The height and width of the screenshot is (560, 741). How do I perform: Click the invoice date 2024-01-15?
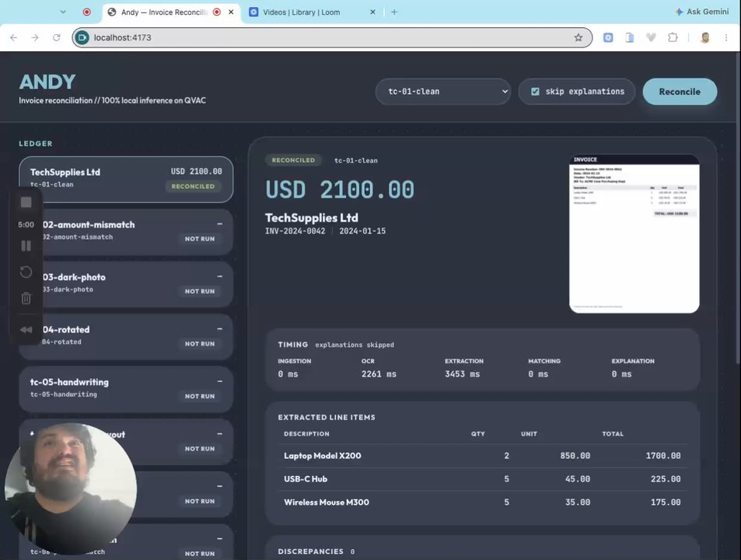(362, 231)
